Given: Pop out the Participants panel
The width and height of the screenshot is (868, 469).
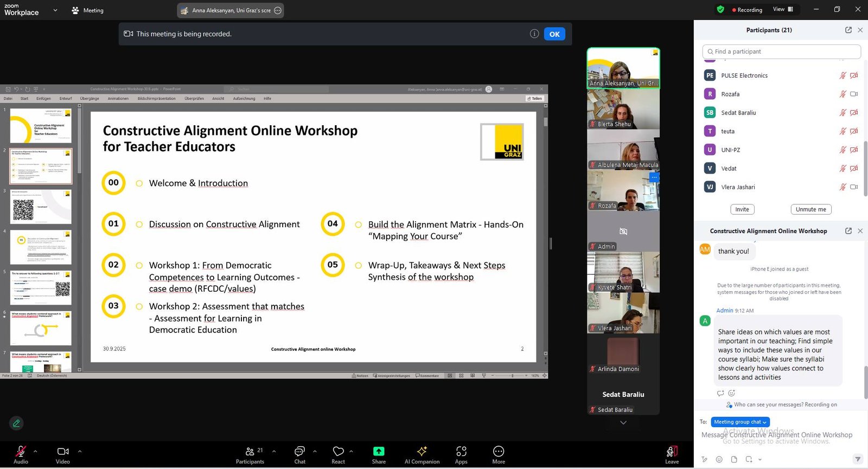Looking at the screenshot, I should click(x=848, y=30).
